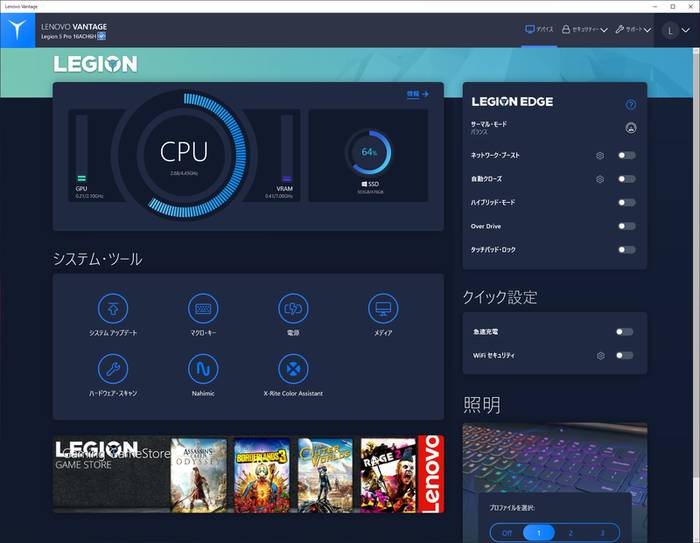
Task: Open ネットワーク・ブースト settings gear
Action: tap(600, 155)
